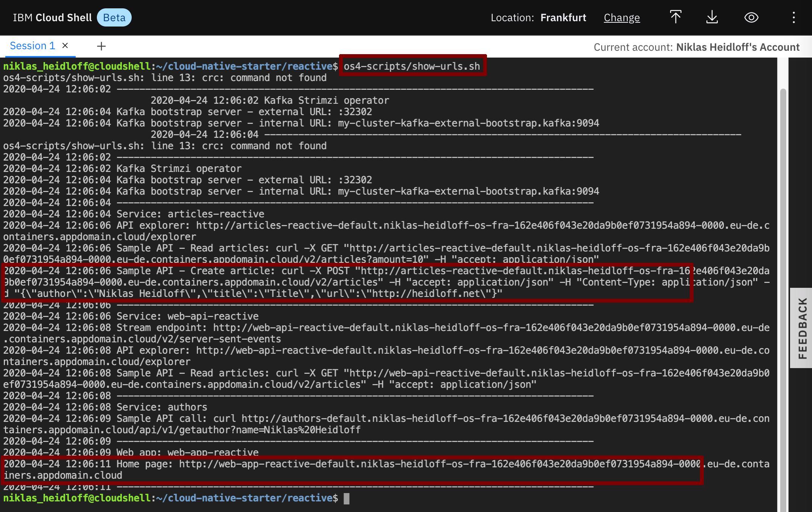
Task: Click web-api-reactive 'Read articles' curl GET line
Action: coord(386,379)
